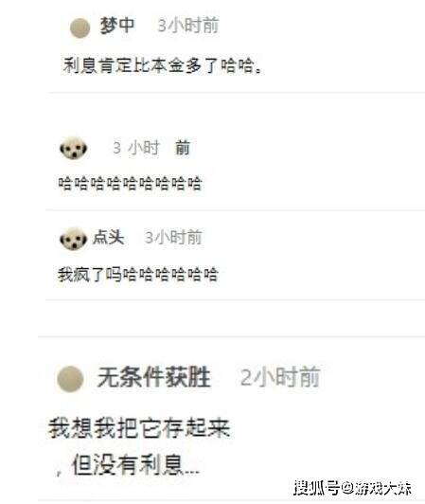The image size is (425, 504).
Task: Click the 搜狐号@游戏大妹 watermark
Action: point(352,488)
